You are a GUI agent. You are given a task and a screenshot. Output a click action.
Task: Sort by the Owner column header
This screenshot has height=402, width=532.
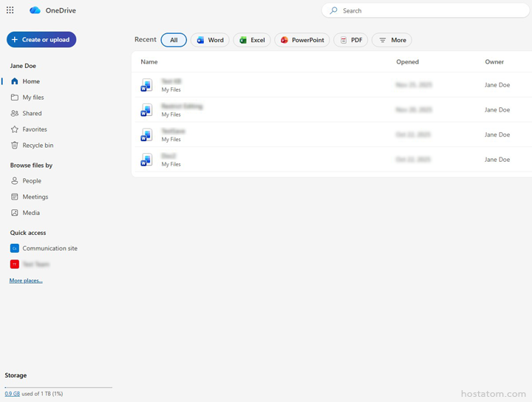click(494, 62)
